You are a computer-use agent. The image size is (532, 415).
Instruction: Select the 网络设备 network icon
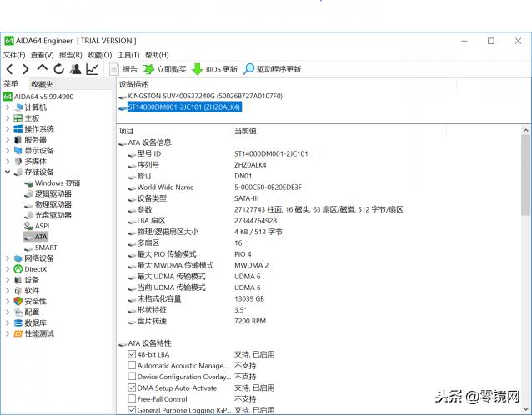(18, 258)
